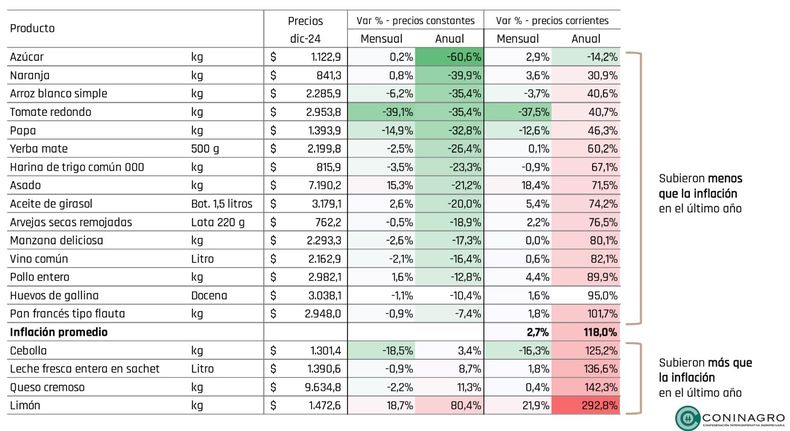Screen dimensions: 790x431
Task: Select the Aceite de girasol Bot. 1,5 litros cell
Action: click(x=222, y=204)
